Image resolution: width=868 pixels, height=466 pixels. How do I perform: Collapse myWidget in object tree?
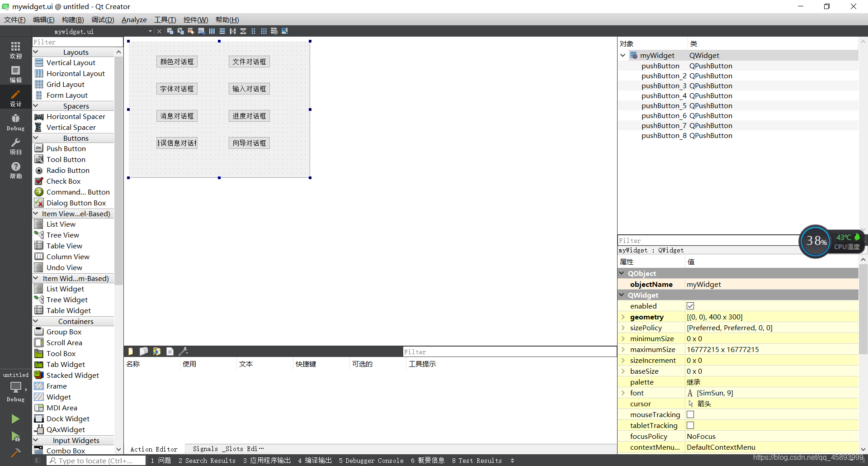[x=623, y=56]
